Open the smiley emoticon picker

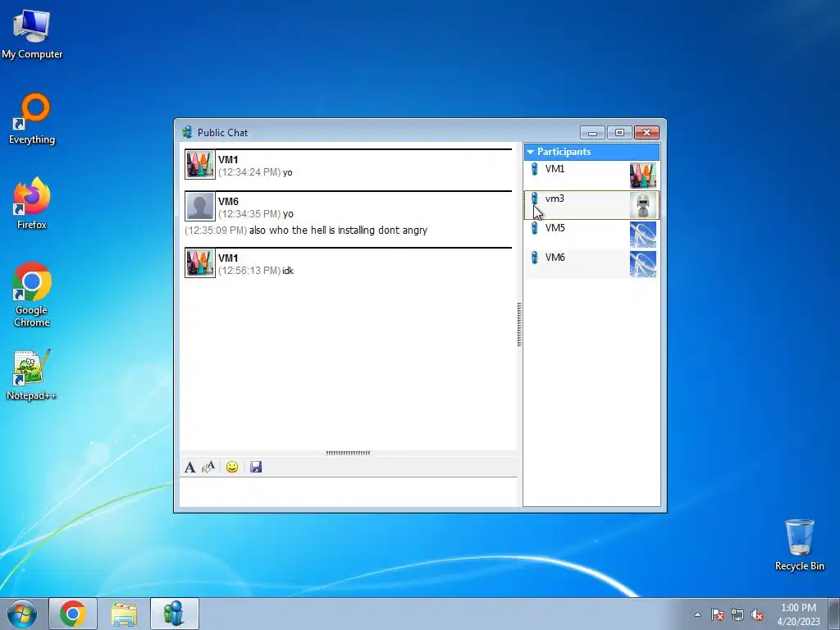pos(232,467)
